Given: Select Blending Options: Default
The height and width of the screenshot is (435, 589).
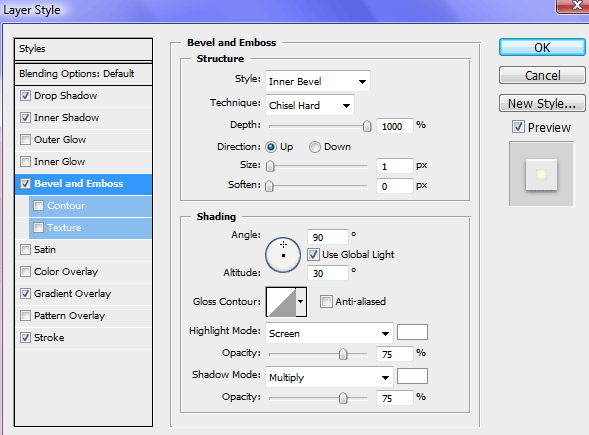Looking at the screenshot, I should click(x=83, y=74).
